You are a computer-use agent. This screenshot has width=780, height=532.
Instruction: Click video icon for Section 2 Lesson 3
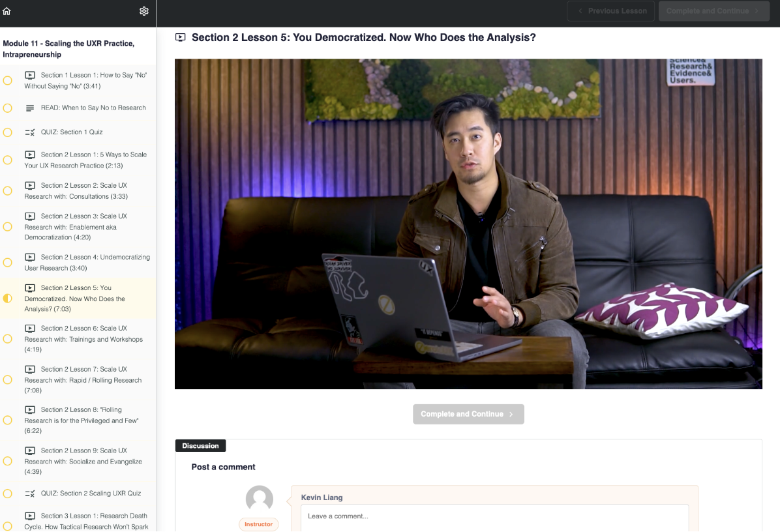pyautogui.click(x=30, y=216)
